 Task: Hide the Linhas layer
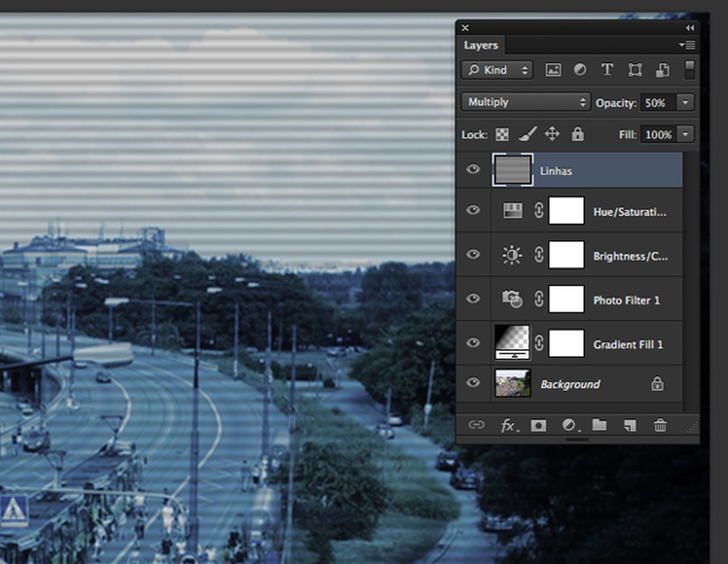473,170
